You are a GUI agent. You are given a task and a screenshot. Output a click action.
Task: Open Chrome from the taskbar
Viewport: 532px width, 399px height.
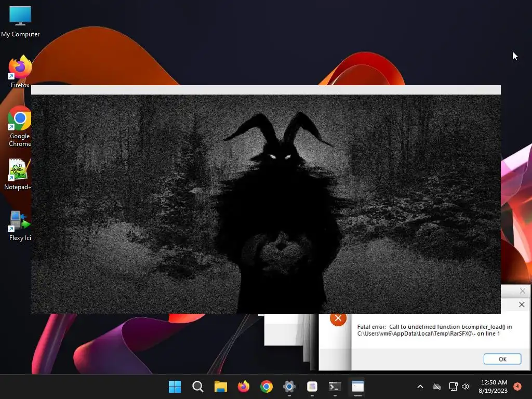click(x=267, y=387)
